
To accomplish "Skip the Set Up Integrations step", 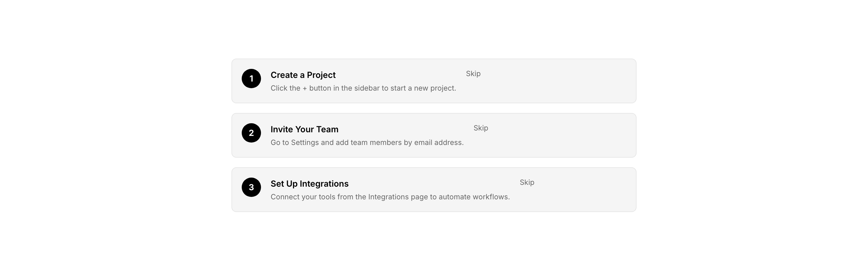I will click(527, 182).
